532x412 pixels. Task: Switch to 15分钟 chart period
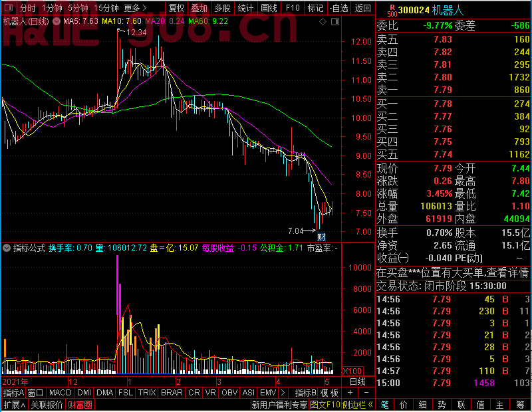(106, 8)
